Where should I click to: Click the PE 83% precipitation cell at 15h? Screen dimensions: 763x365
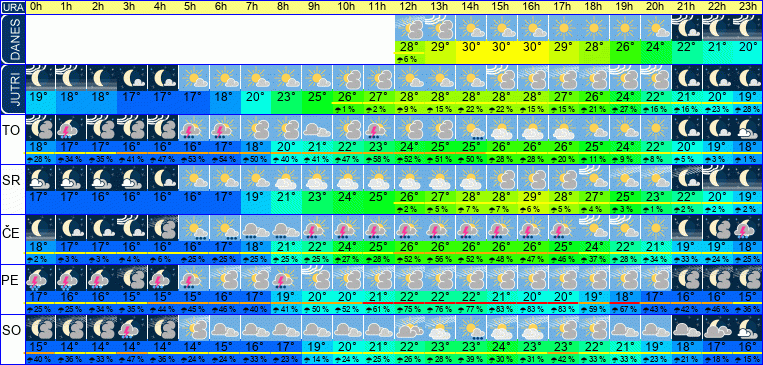tap(502, 308)
